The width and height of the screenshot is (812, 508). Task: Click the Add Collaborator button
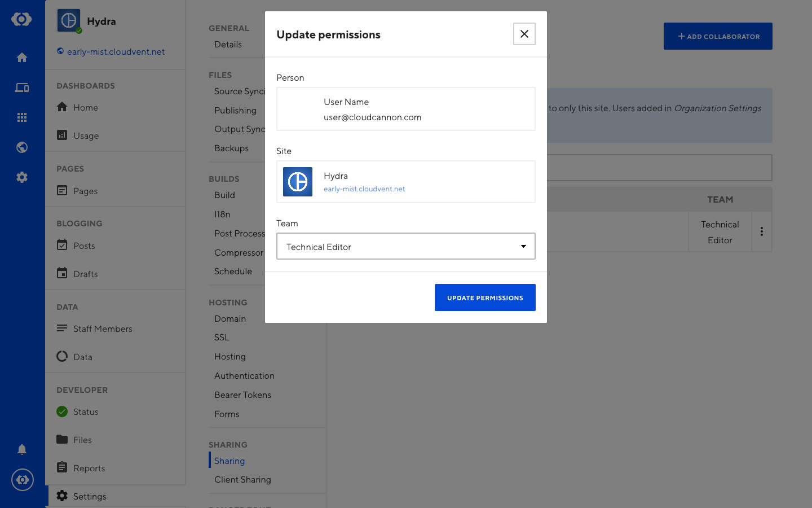(x=718, y=36)
